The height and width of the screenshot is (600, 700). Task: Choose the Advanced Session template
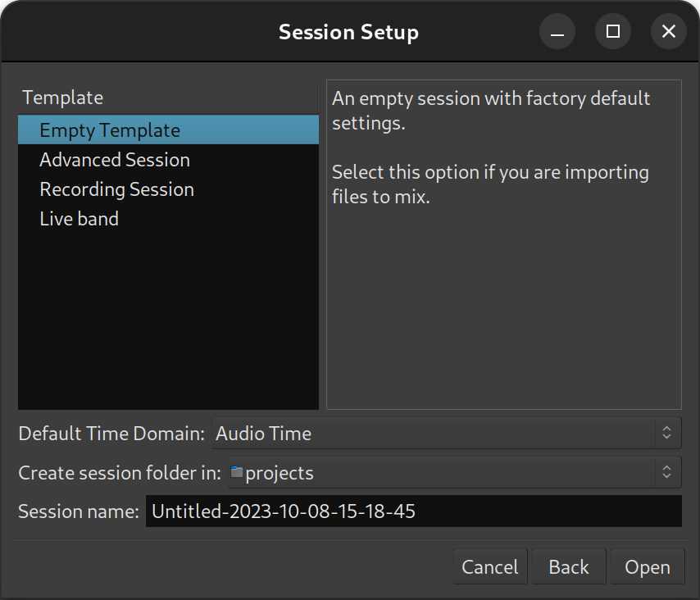[x=168, y=160]
